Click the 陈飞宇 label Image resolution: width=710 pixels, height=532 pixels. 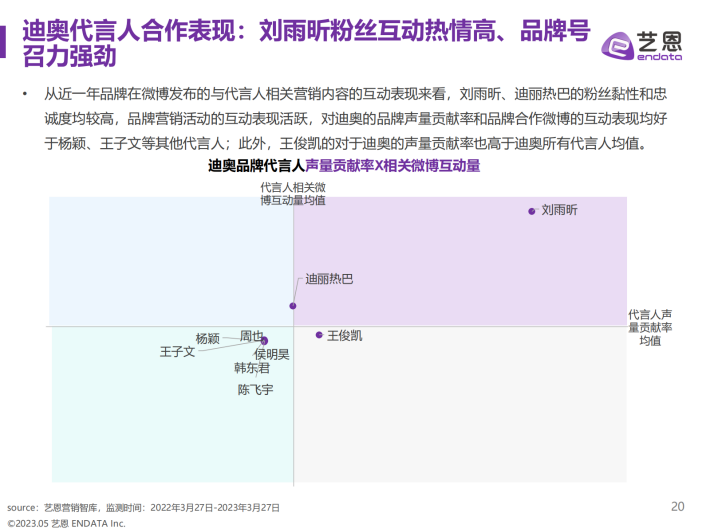point(255,389)
